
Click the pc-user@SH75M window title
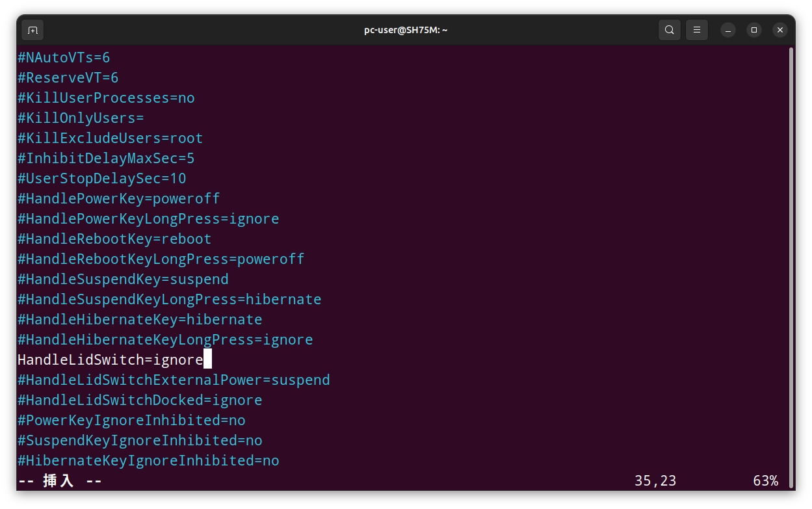[406, 30]
